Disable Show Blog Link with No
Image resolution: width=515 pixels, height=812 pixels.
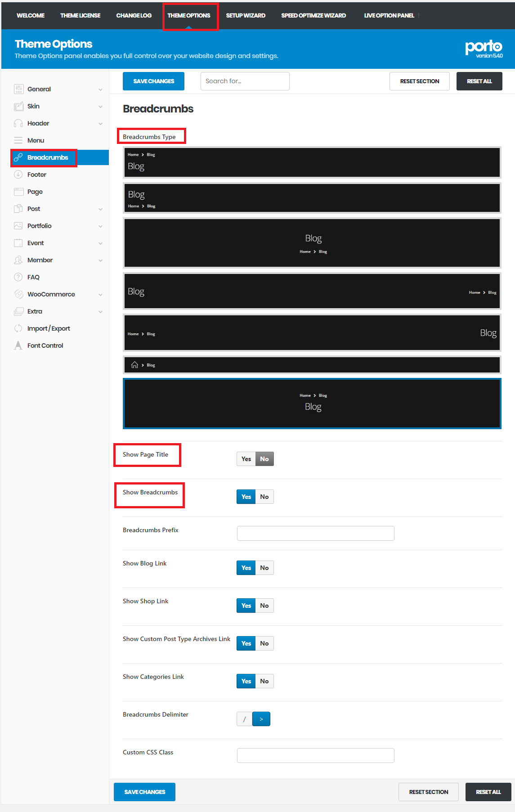(264, 568)
